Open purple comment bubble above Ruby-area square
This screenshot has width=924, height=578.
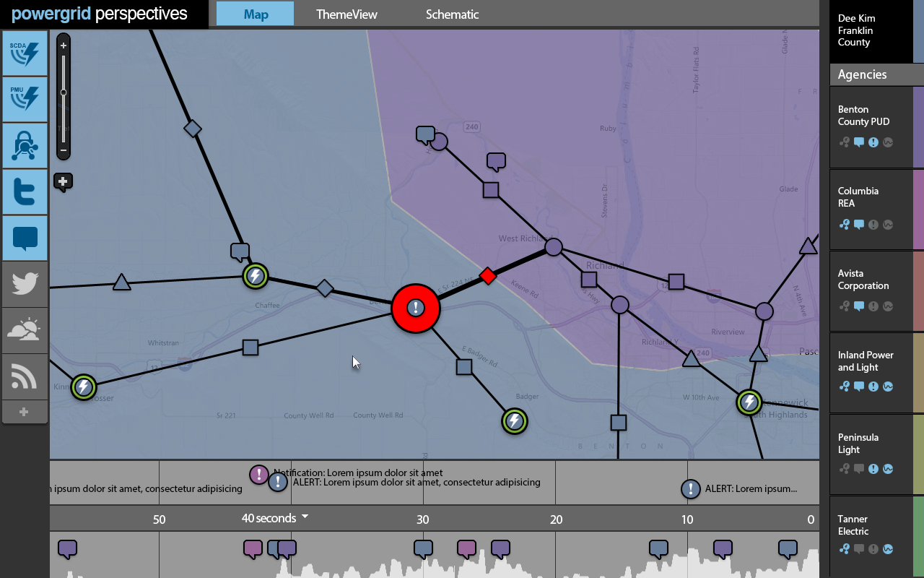pos(496,162)
